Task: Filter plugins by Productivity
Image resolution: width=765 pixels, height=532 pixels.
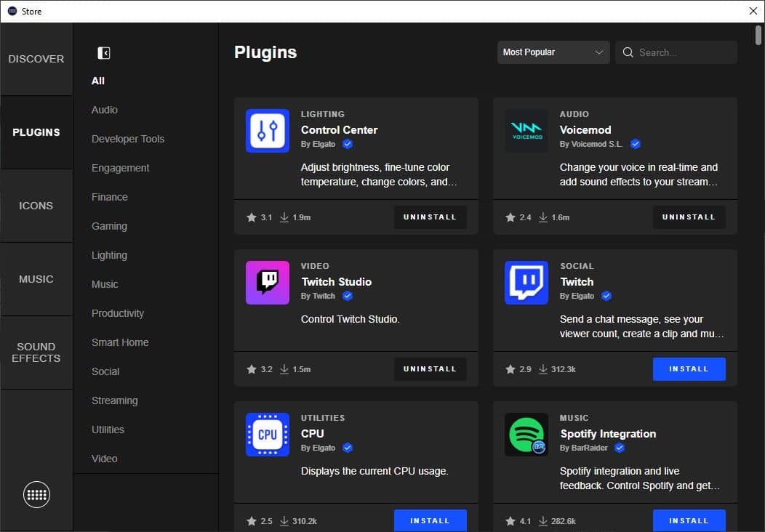Action: click(x=118, y=313)
